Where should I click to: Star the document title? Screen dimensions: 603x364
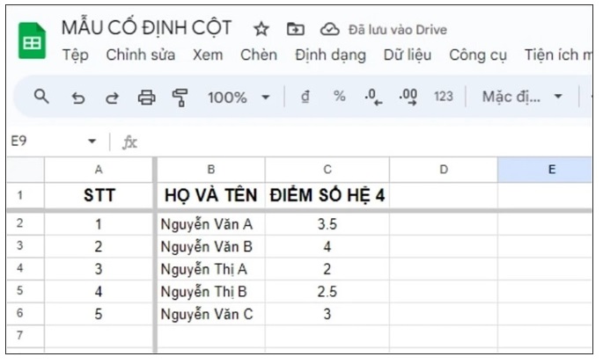[261, 29]
